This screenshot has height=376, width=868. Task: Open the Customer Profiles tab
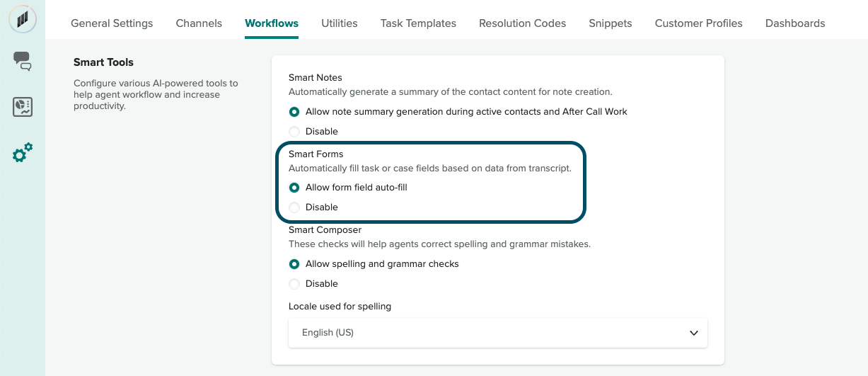coord(698,23)
